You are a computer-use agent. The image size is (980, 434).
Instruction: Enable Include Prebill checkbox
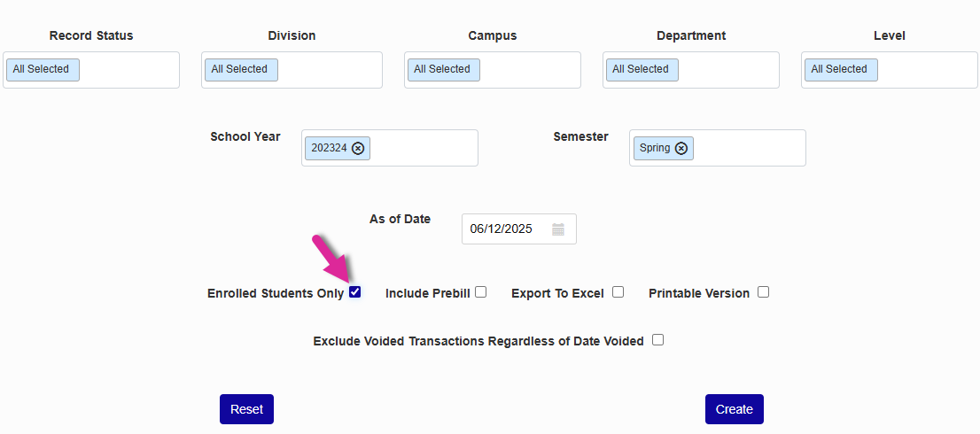[x=480, y=292]
